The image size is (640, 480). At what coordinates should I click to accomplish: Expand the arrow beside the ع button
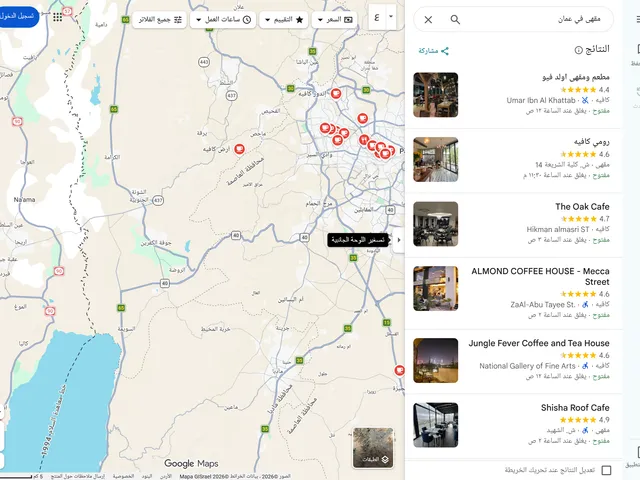pos(391,17)
